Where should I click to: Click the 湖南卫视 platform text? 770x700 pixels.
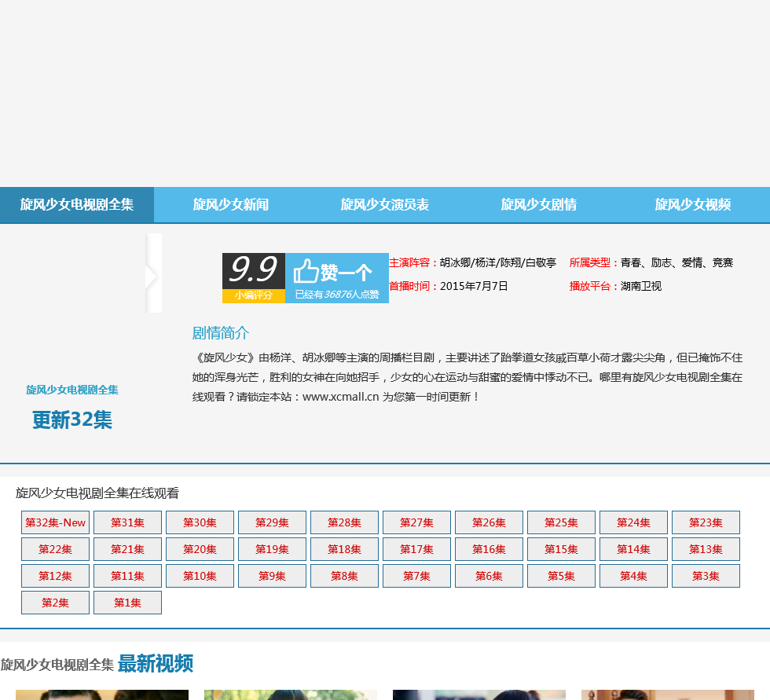click(x=641, y=286)
